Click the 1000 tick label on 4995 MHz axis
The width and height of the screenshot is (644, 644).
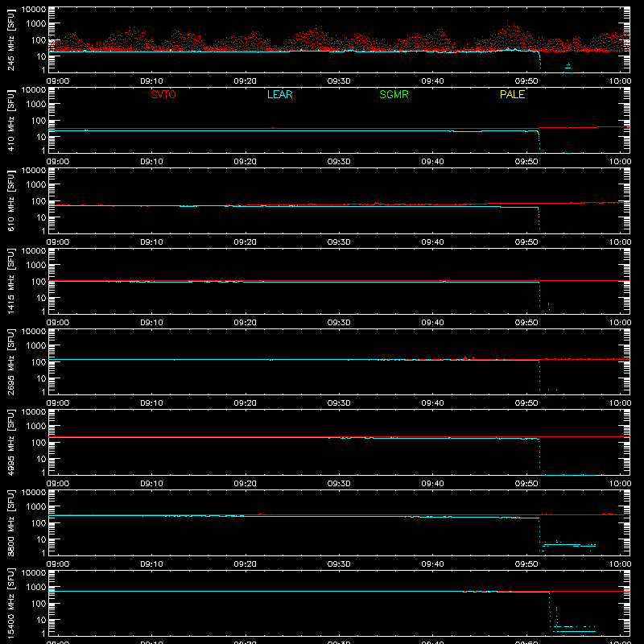tap(36, 427)
